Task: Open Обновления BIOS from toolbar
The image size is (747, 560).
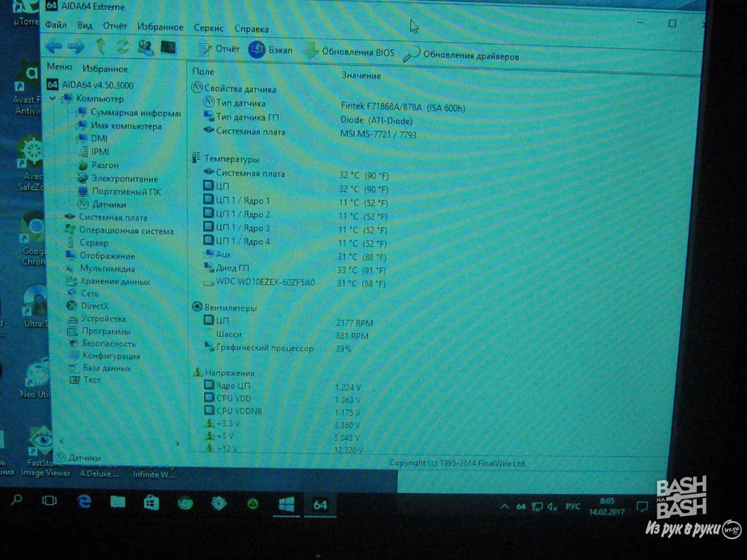Action: (x=349, y=52)
